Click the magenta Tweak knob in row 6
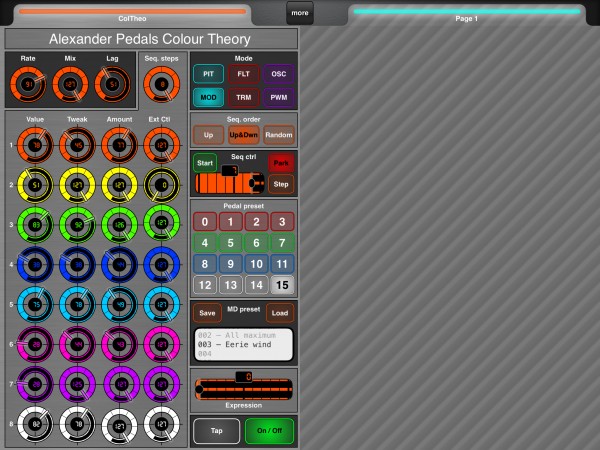Screen dimensions: 600x450 [x=77, y=344]
